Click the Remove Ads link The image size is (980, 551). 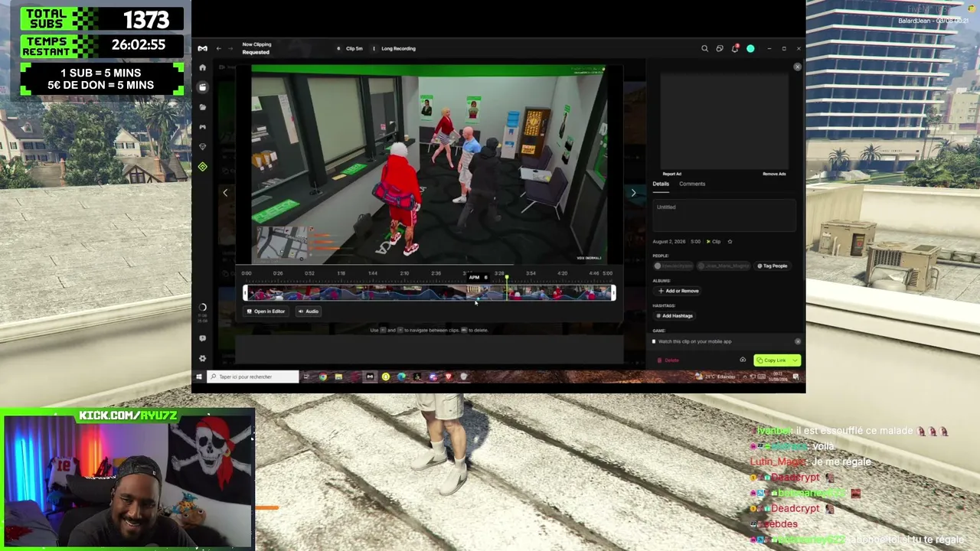point(774,174)
